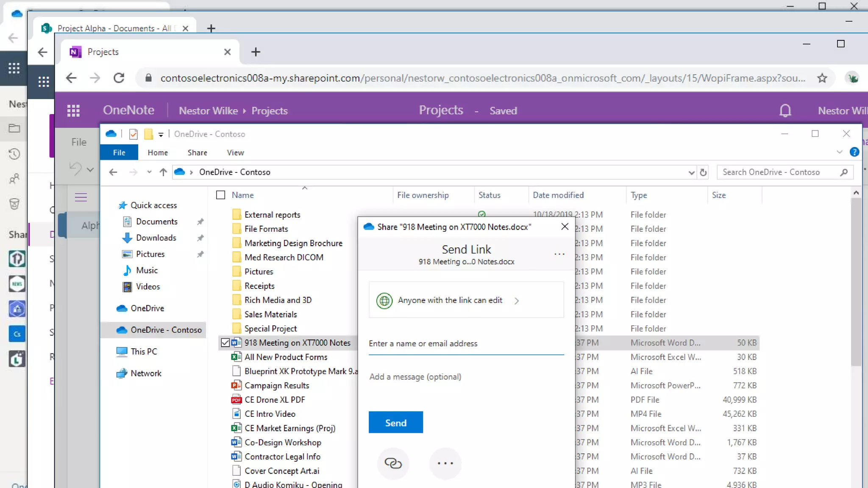Open the OneNote app launcher waffle
868x488 pixels.
(x=73, y=111)
